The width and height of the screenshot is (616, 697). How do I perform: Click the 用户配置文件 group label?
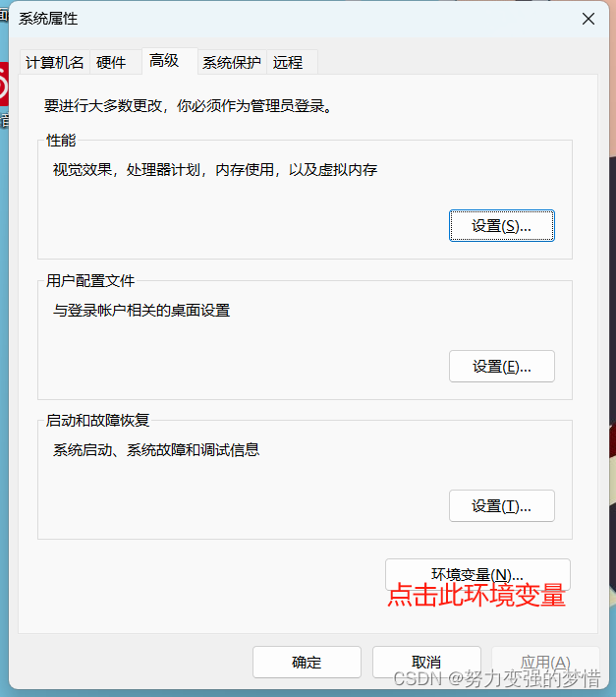[90, 280]
